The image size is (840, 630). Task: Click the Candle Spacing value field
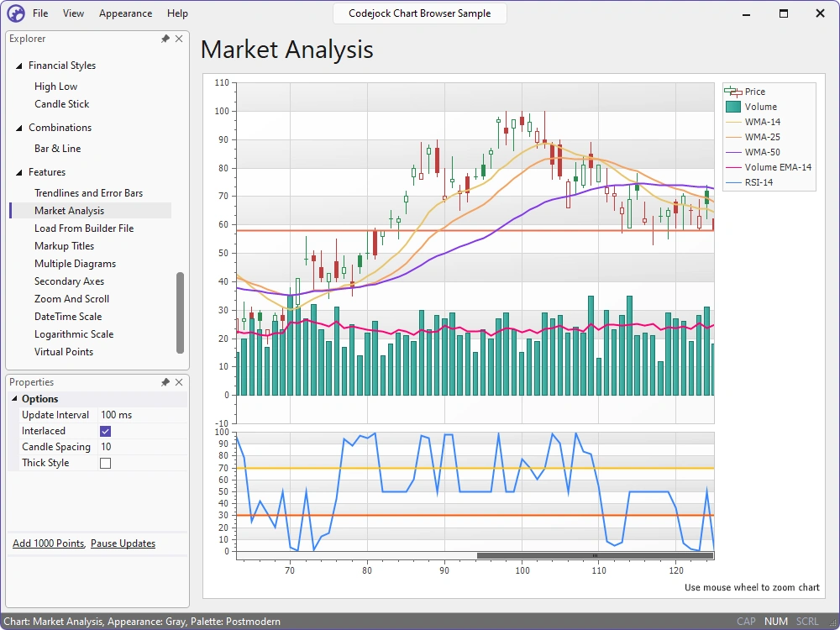pos(143,447)
